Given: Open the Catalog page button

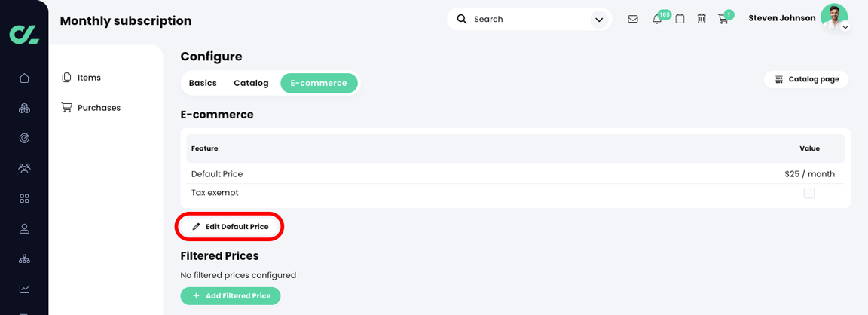Looking at the screenshot, I should click(x=807, y=79).
